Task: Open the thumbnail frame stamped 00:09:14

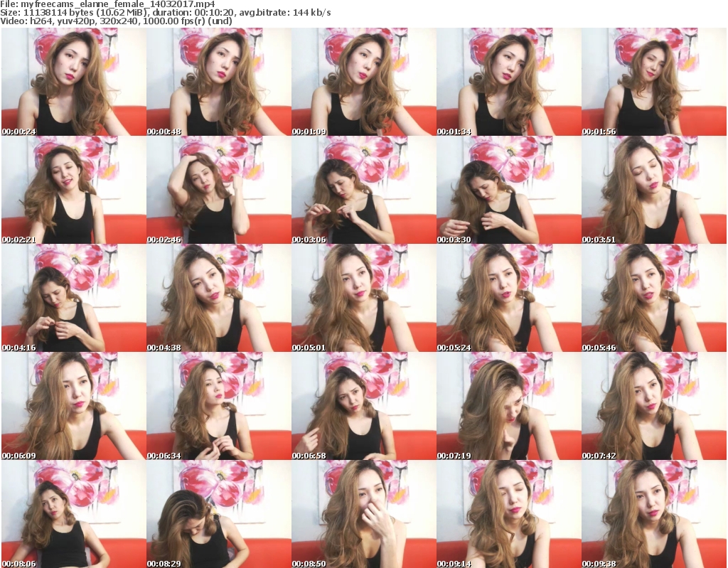Action: [509, 514]
